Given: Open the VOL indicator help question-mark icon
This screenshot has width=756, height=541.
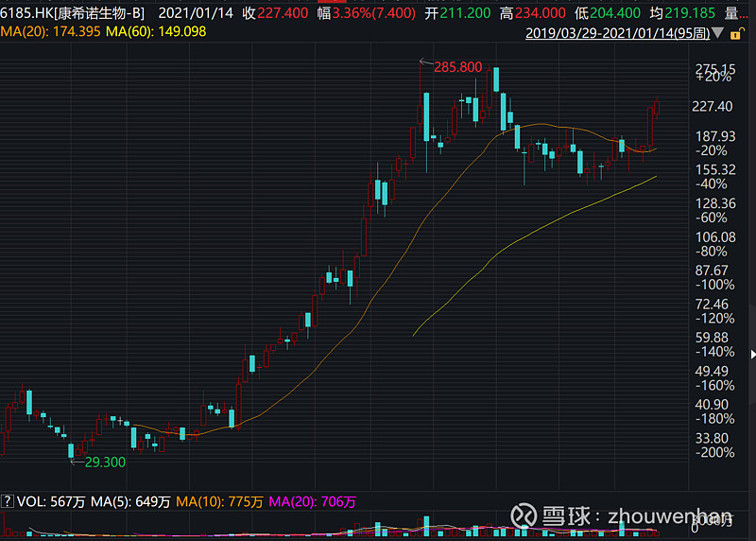Looking at the screenshot, I should 7,501.
